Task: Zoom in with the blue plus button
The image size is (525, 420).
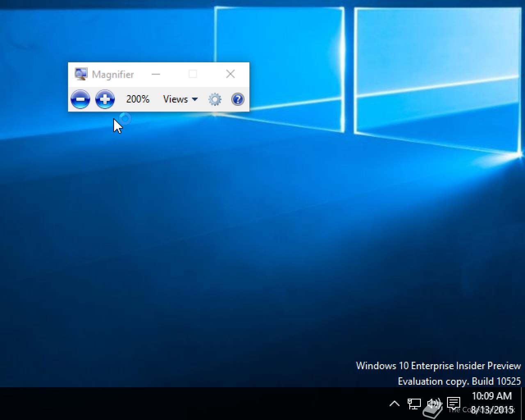Action: point(105,99)
